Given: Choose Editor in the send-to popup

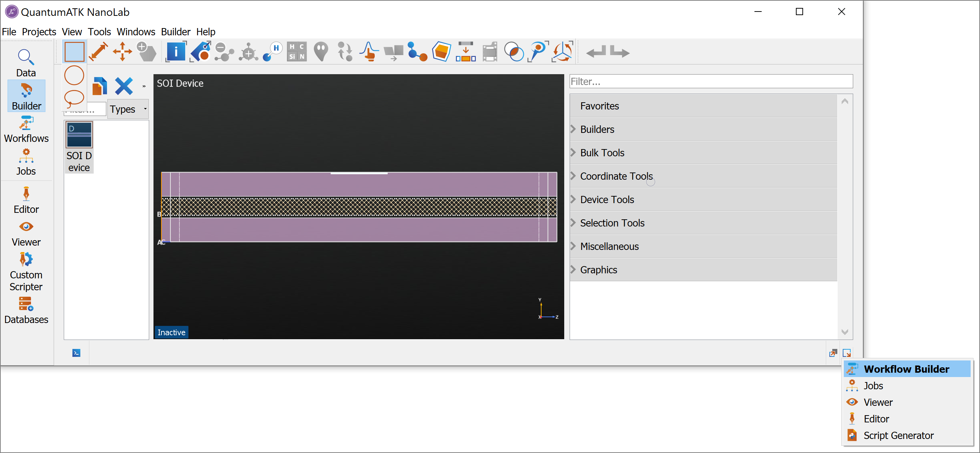Looking at the screenshot, I should pos(907,419).
